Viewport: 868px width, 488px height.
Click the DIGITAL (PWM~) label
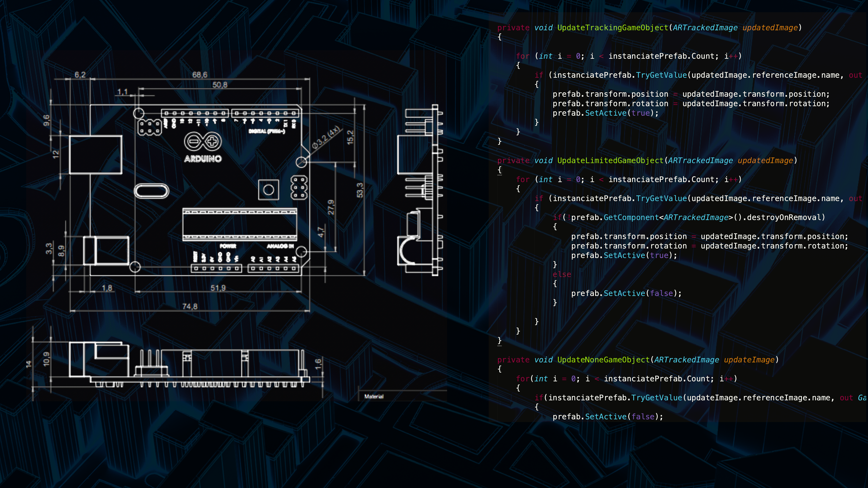point(267,131)
